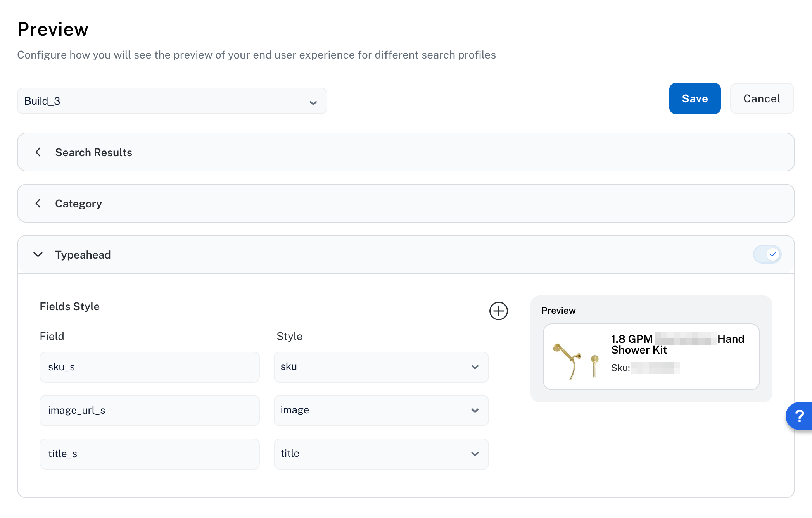Click the image_url_s field input
812x518 pixels.
pos(150,410)
